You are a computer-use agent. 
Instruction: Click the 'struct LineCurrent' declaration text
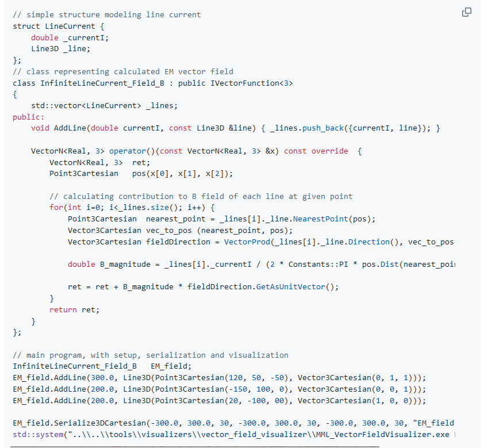click(x=58, y=26)
